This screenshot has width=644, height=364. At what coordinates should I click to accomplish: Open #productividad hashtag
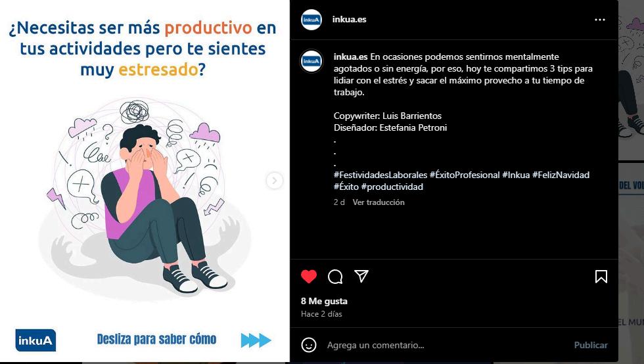[x=392, y=187]
